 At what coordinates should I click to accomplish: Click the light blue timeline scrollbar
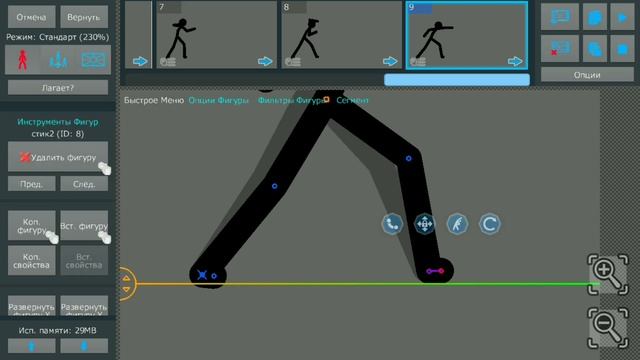point(457,80)
